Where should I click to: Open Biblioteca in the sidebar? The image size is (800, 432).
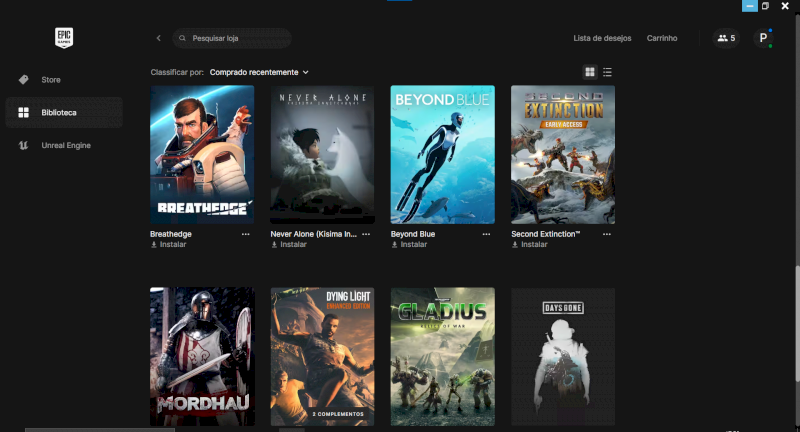click(x=64, y=112)
